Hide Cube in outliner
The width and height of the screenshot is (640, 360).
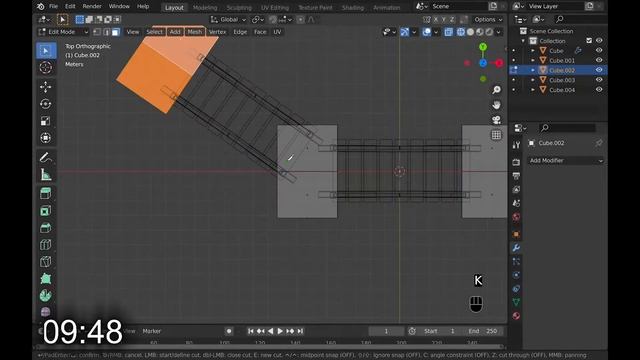[599, 51]
